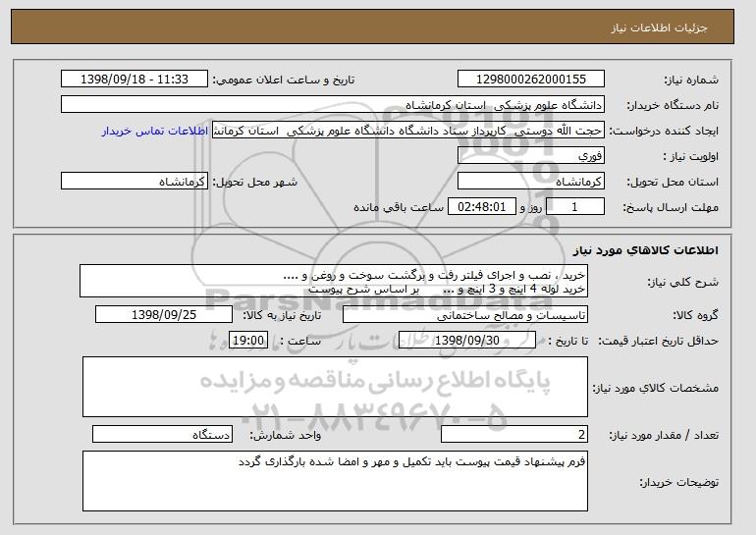This screenshot has width=756, height=535.
Task: Click the goods group field تاسیسات و مصالح ساختمانی
Action: point(465,315)
